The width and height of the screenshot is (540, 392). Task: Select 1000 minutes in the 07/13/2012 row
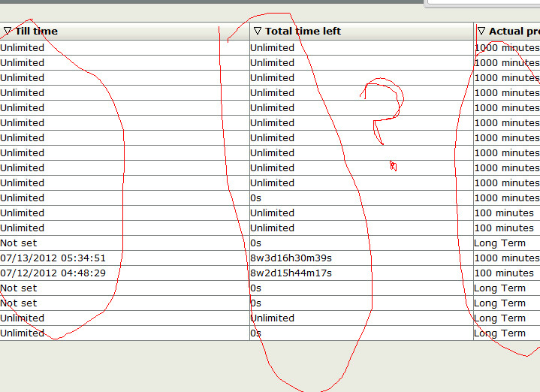click(507, 258)
